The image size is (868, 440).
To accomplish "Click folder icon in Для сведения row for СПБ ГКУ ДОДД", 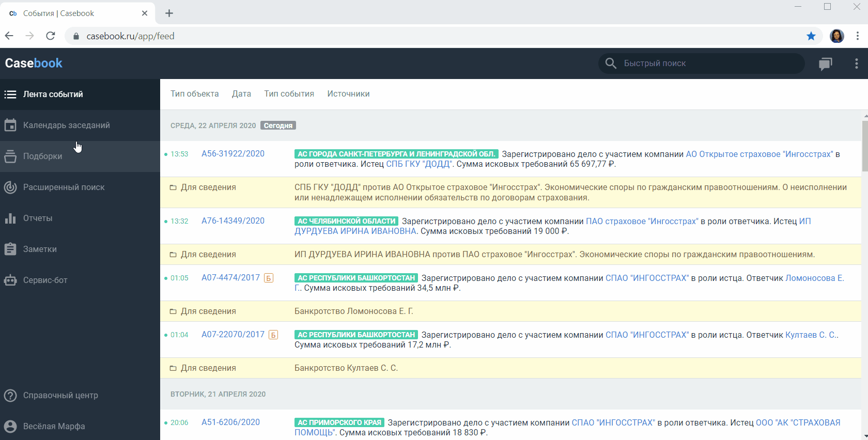I will point(174,187).
